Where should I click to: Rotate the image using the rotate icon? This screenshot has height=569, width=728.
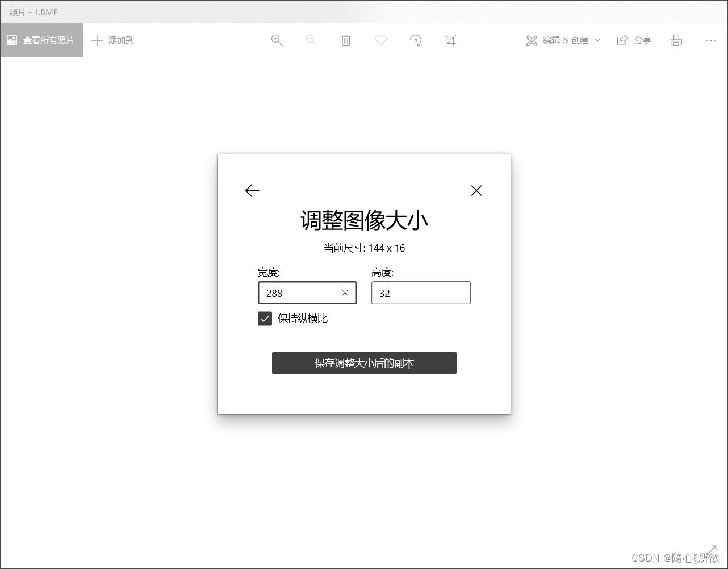tap(416, 40)
